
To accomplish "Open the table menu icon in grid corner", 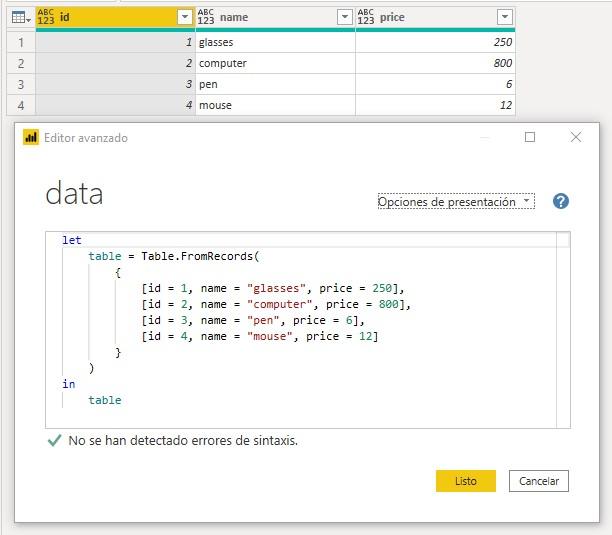I will (x=21, y=17).
